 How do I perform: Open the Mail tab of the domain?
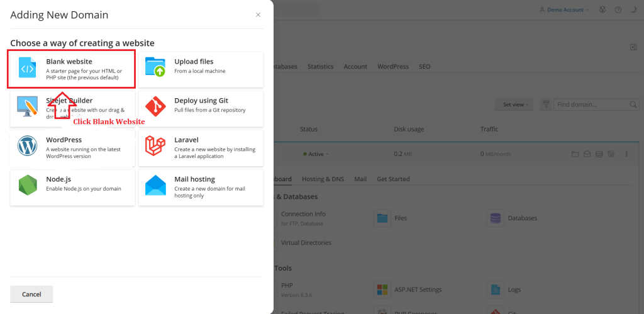point(360,179)
